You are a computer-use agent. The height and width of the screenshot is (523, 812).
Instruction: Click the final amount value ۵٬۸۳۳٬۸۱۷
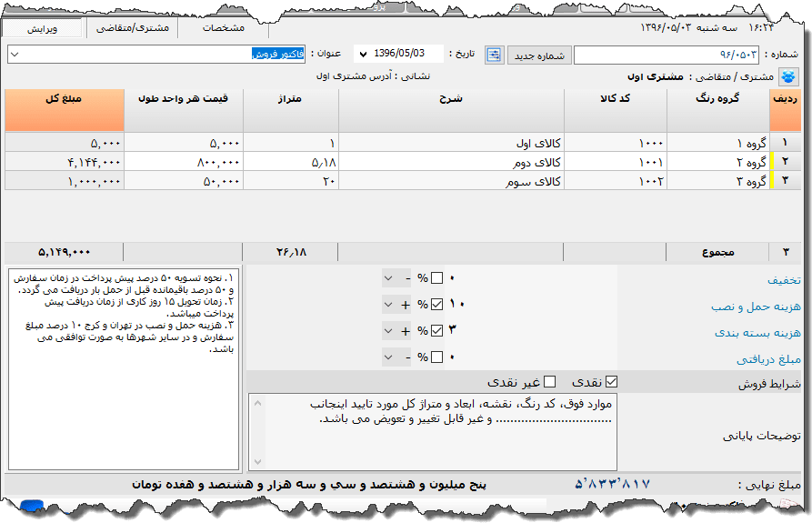point(612,485)
